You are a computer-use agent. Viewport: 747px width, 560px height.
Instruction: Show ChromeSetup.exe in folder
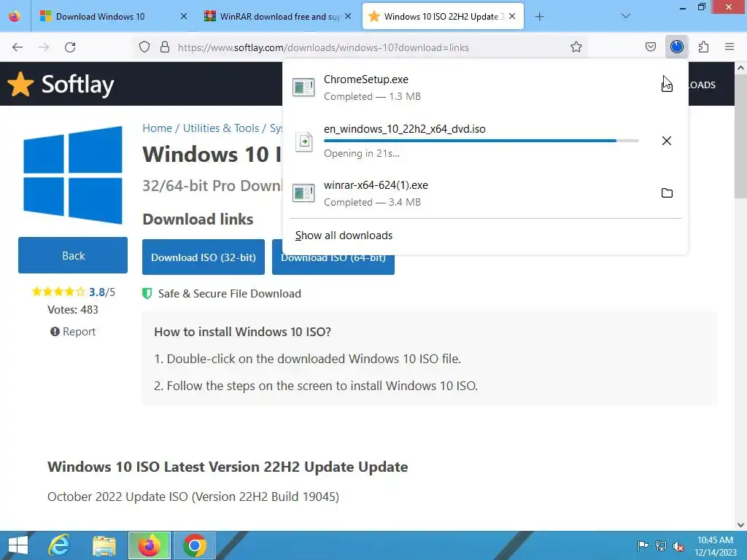pyautogui.click(x=667, y=87)
